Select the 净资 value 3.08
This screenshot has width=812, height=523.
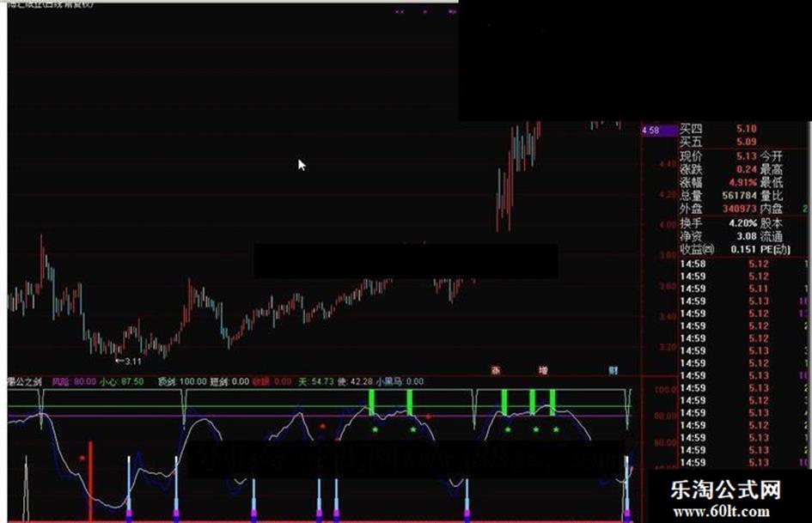tap(746, 236)
